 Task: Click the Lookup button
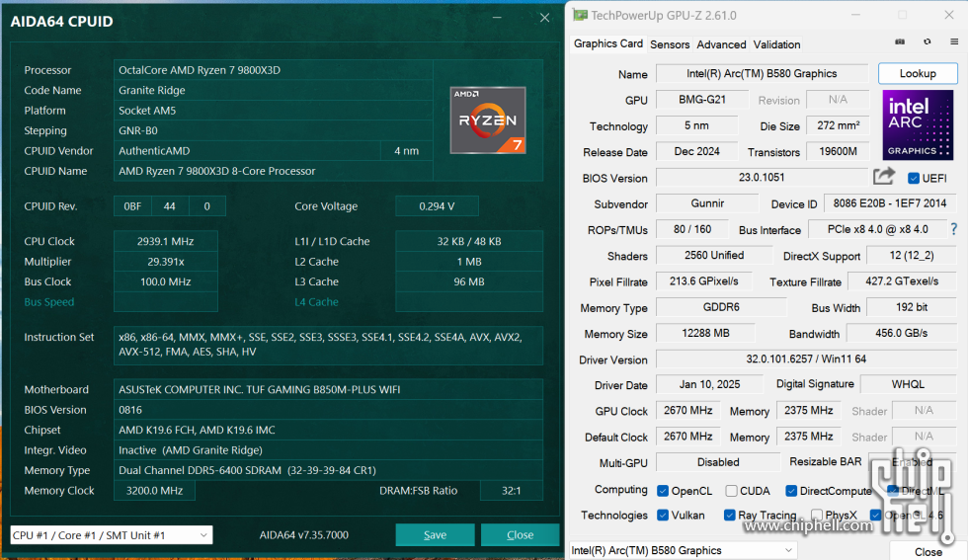point(918,73)
